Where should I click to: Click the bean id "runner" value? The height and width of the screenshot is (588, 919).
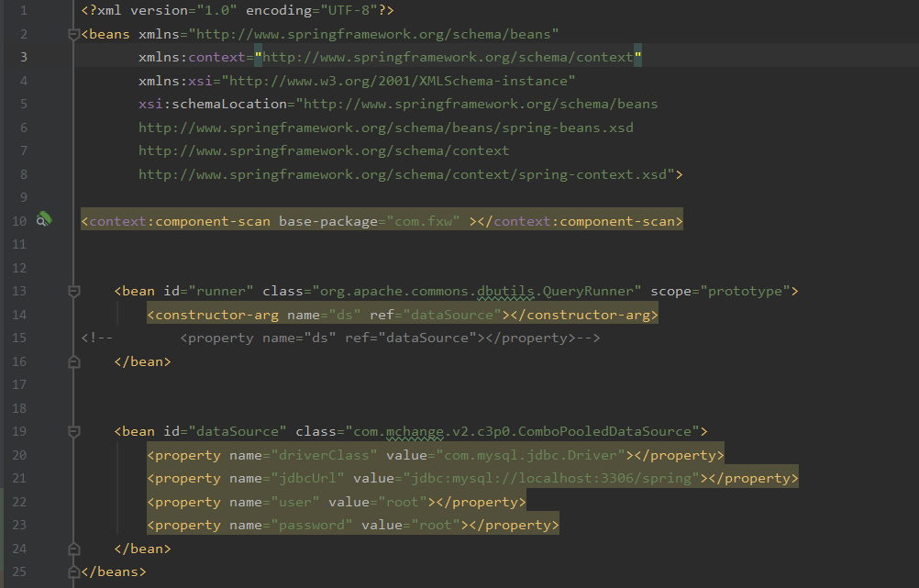(x=221, y=291)
